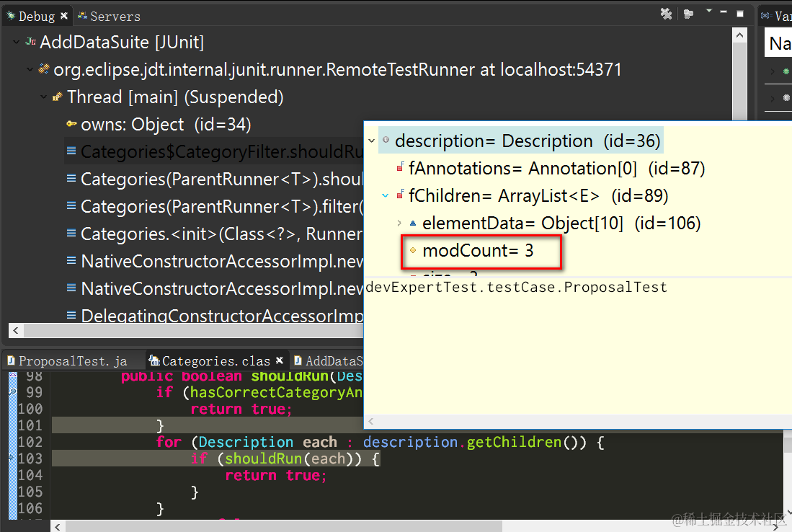Select owns: Object (id=34) entry
This screenshot has width=792, height=532.
[x=166, y=124]
